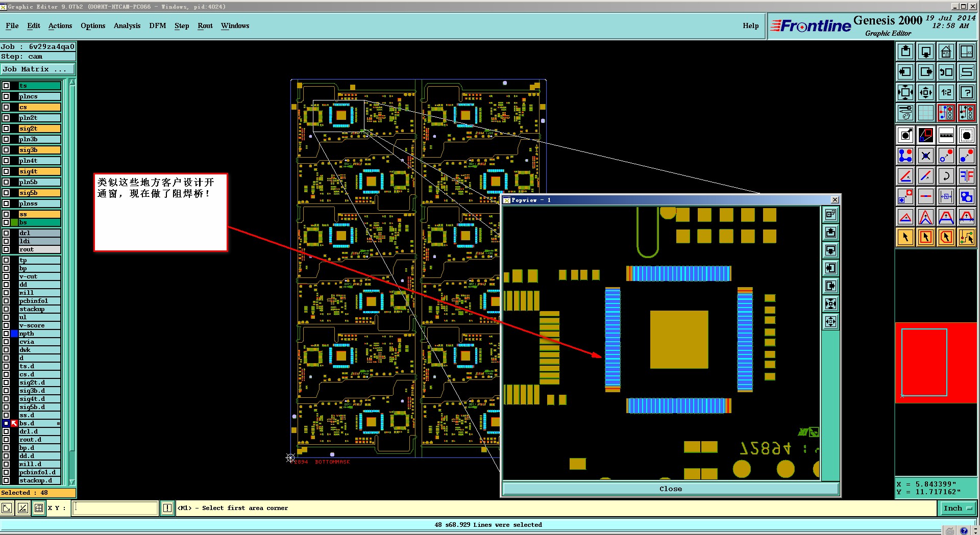Toggle the cs layer checkbox
This screenshot has width=980, height=535.
pyautogui.click(x=6, y=107)
